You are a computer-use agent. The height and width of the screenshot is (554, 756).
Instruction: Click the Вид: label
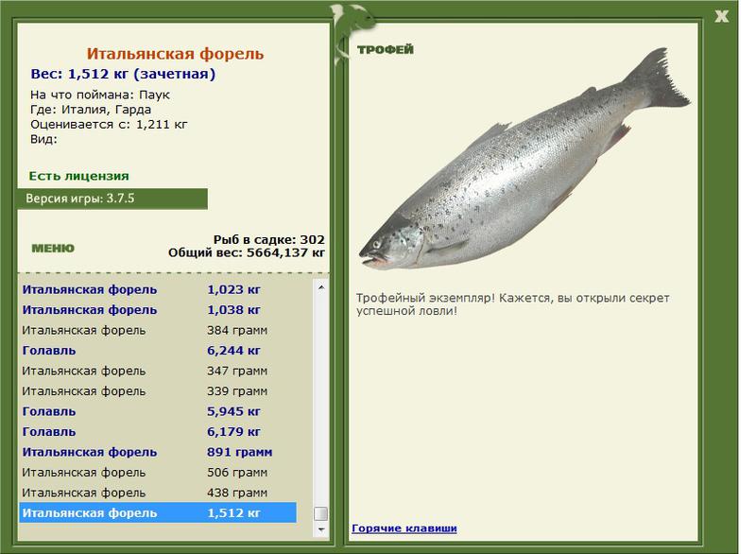pyautogui.click(x=43, y=139)
